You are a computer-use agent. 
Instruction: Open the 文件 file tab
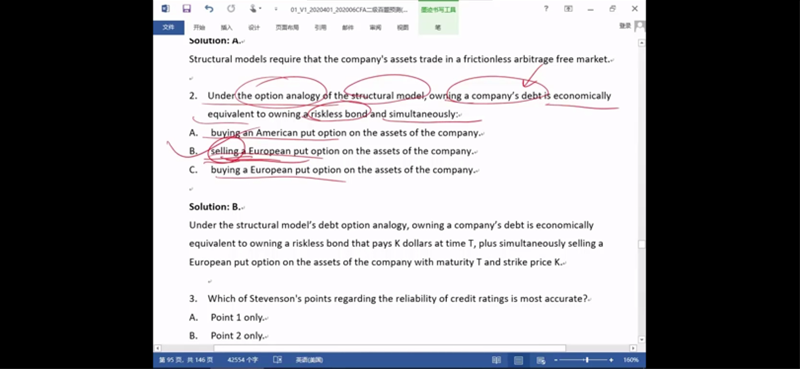coord(168,28)
